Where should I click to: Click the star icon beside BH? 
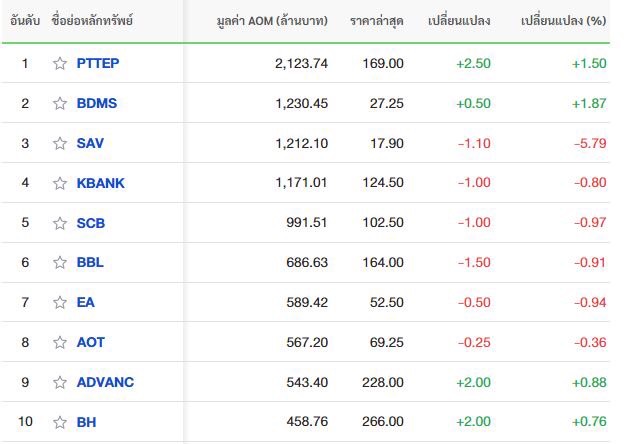[x=60, y=422]
